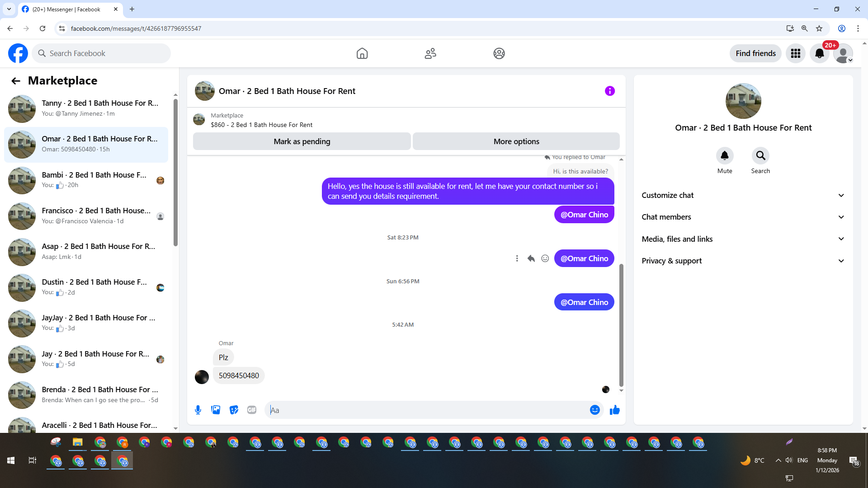Click the More options button

pyautogui.click(x=516, y=141)
